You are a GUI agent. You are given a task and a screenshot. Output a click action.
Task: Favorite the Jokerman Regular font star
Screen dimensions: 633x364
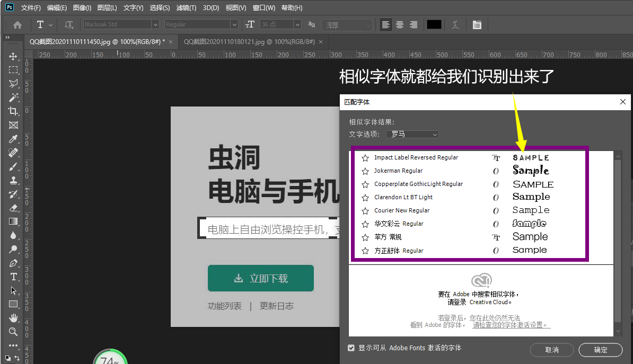[365, 171]
